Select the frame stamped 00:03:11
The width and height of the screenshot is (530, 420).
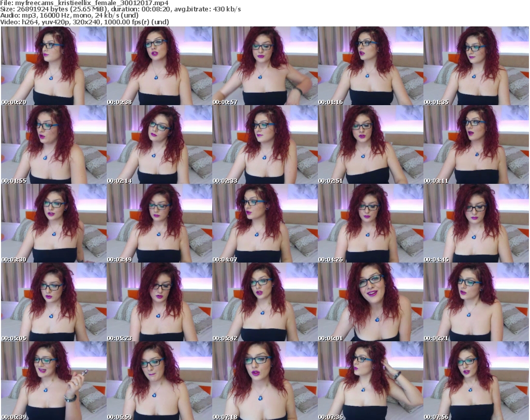click(476, 144)
